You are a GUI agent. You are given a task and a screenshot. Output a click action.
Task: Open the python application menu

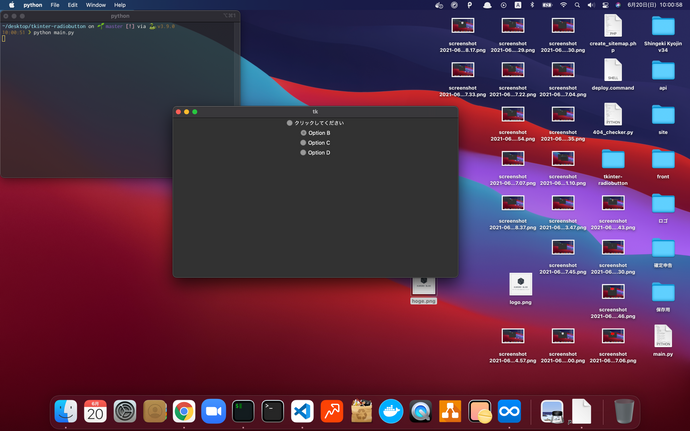tap(33, 5)
